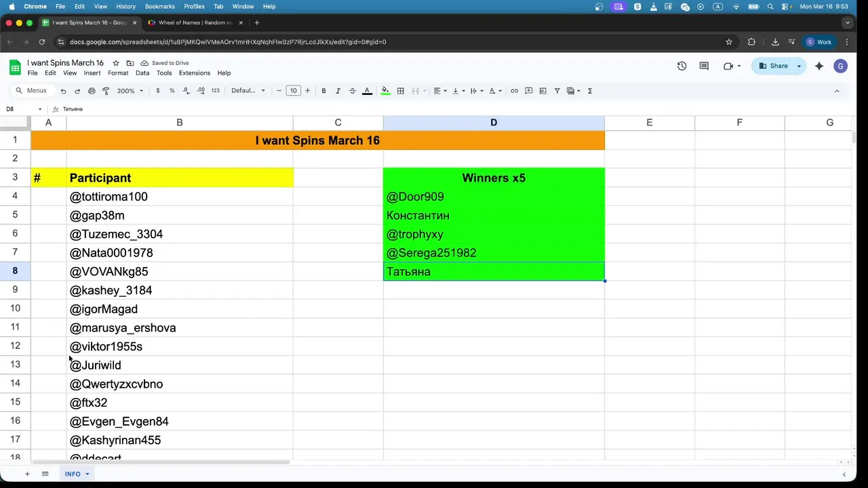Viewport: 868px width, 488px height.
Task: Click the Decrease decimal places icon
Action: (x=186, y=91)
